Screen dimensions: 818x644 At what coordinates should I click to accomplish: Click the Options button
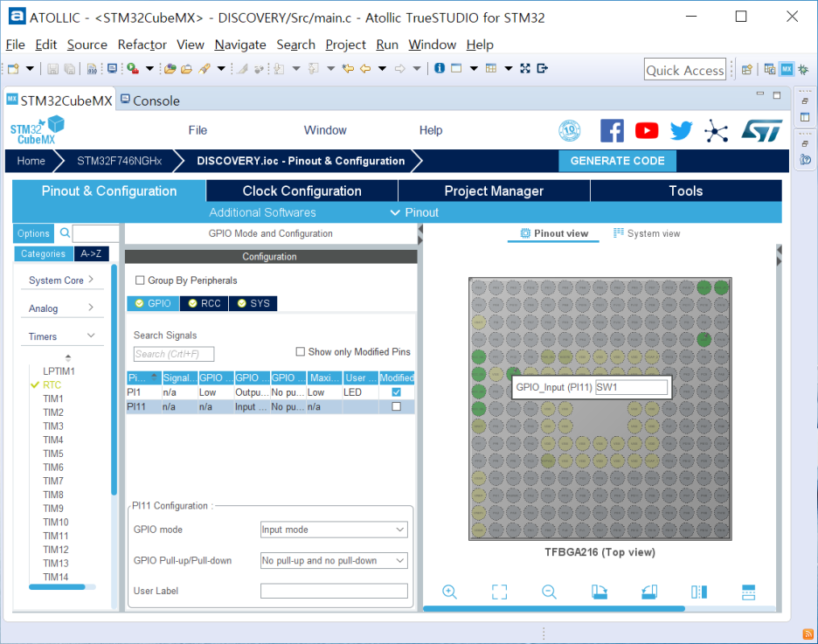tap(33, 233)
